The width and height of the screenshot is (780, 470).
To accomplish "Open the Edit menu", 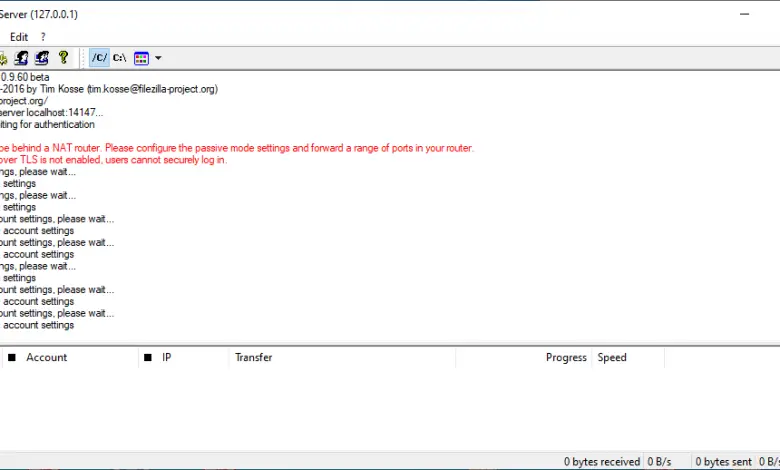I will pos(19,37).
